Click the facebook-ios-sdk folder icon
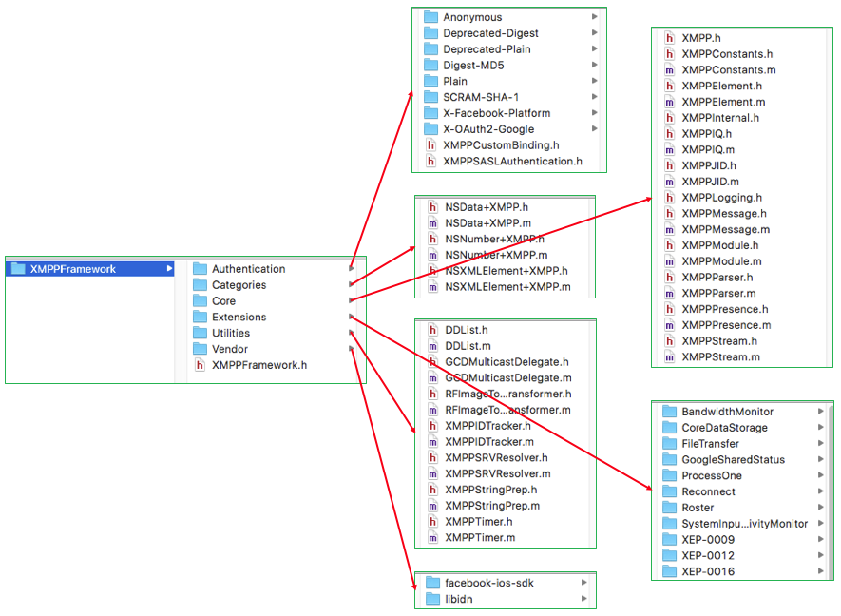The image size is (841, 616). pyautogui.click(x=432, y=583)
